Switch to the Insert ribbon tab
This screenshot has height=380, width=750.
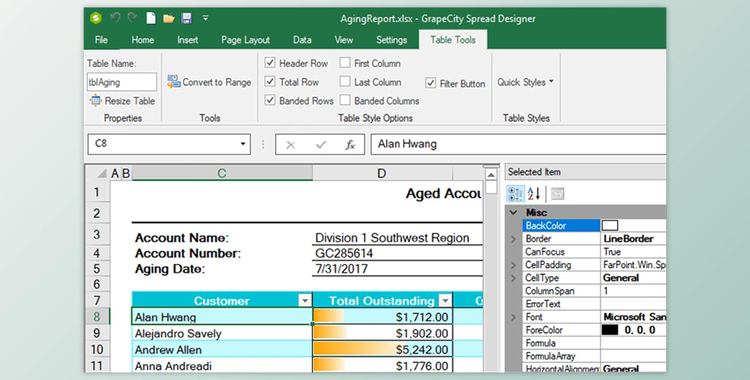point(188,40)
